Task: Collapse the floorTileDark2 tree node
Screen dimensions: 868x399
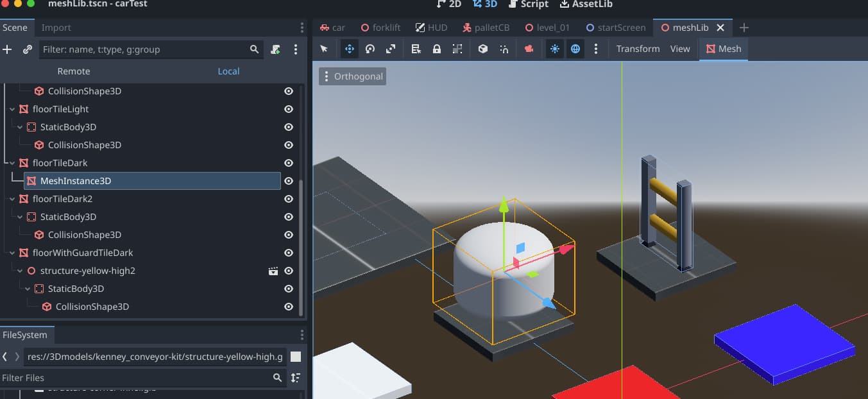Action: pyautogui.click(x=12, y=199)
